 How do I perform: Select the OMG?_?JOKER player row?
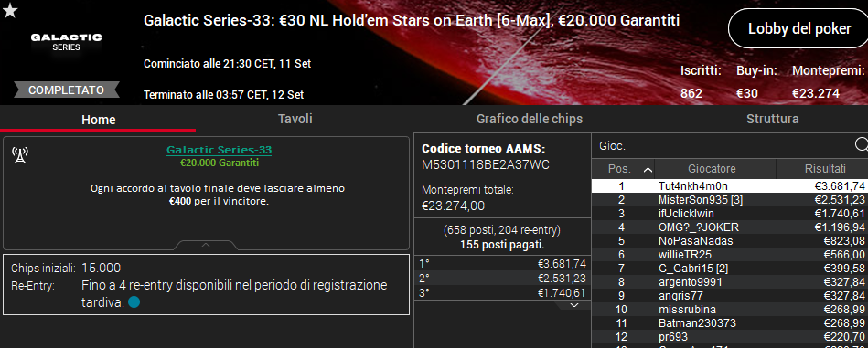click(730, 227)
